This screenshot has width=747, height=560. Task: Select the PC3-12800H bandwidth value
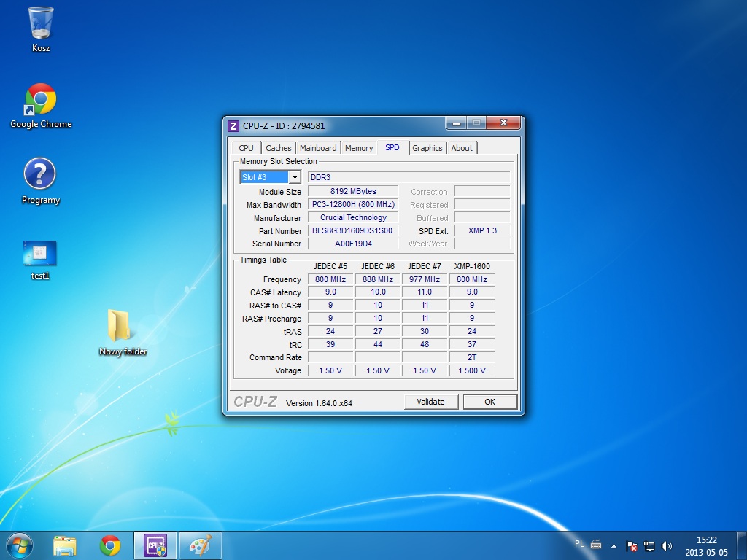coord(353,205)
